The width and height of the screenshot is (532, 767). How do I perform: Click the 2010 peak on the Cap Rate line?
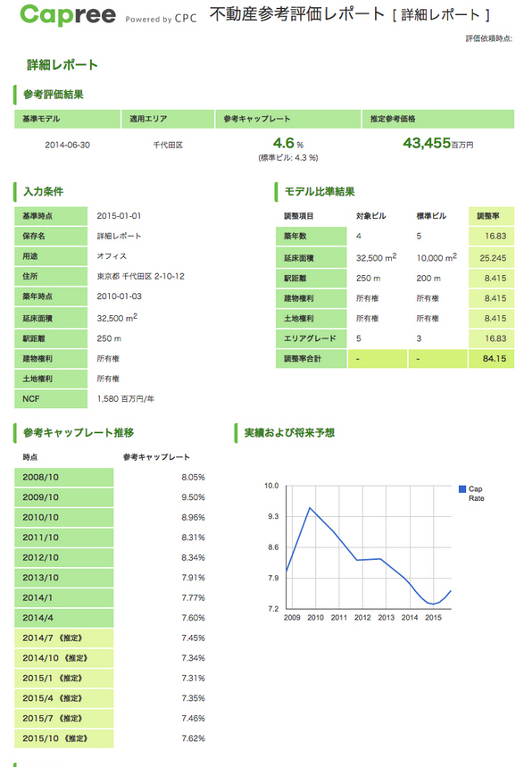pyautogui.click(x=310, y=508)
